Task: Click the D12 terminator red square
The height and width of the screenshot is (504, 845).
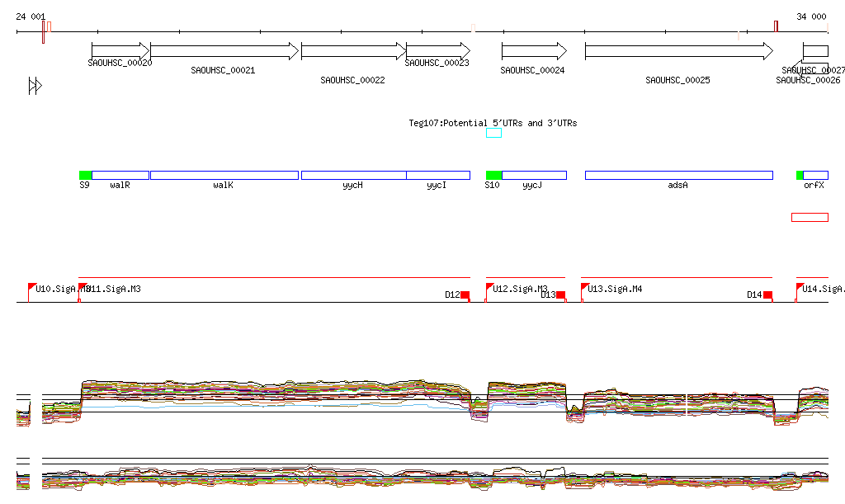Action: [465, 294]
